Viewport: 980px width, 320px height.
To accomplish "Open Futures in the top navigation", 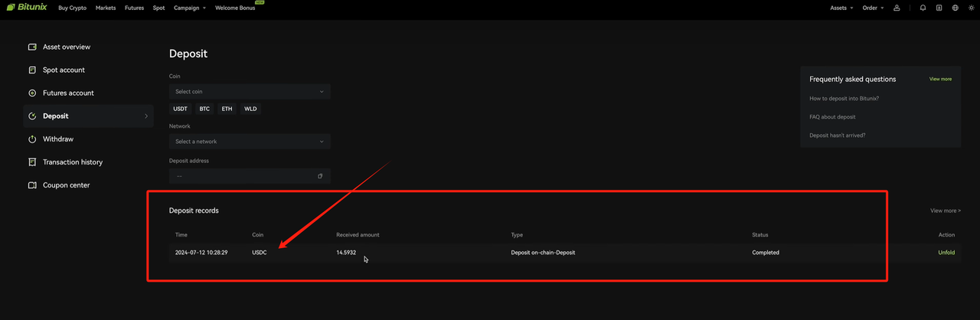I will point(134,8).
